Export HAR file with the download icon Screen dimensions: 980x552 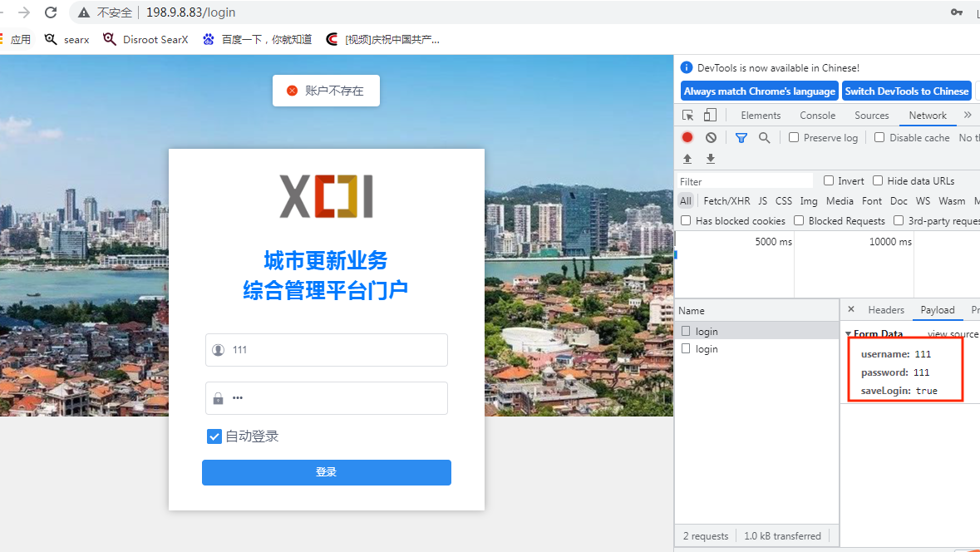click(710, 158)
